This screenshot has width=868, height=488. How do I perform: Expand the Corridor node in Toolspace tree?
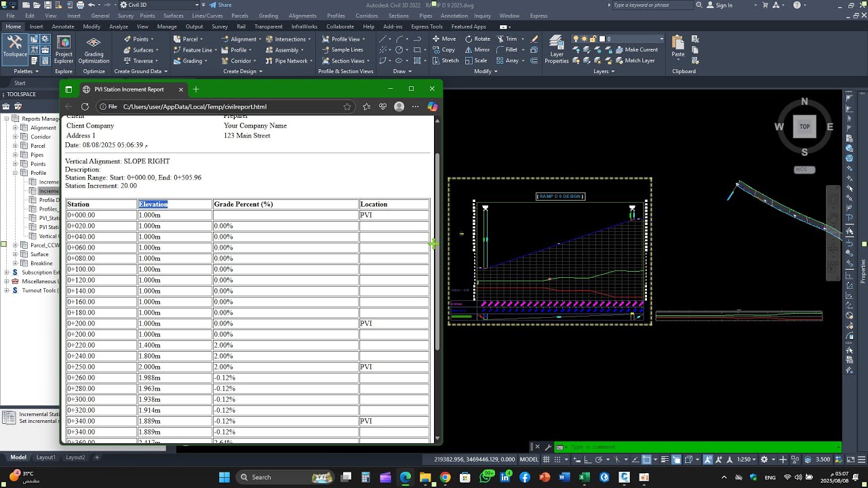point(15,137)
